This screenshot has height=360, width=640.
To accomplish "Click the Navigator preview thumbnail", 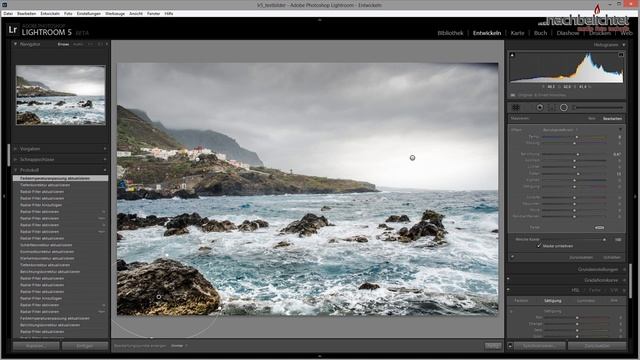I will (60, 95).
